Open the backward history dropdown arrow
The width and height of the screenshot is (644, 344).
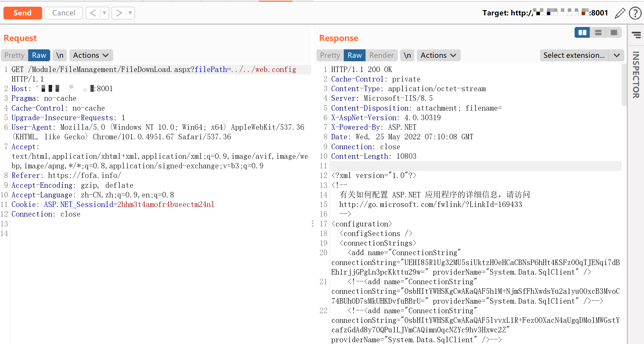click(x=104, y=13)
